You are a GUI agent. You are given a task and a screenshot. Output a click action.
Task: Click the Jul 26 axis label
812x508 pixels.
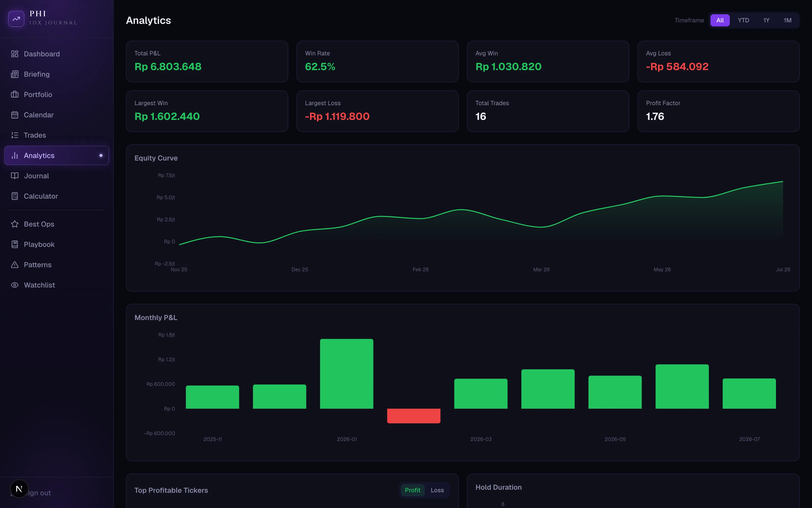click(783, 269)
